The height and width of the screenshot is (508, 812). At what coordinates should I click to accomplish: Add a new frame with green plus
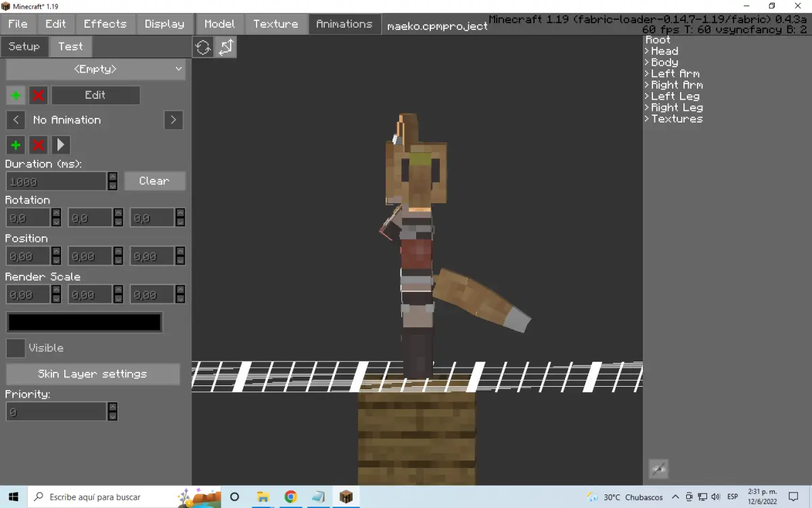click(x=16, y=145)
